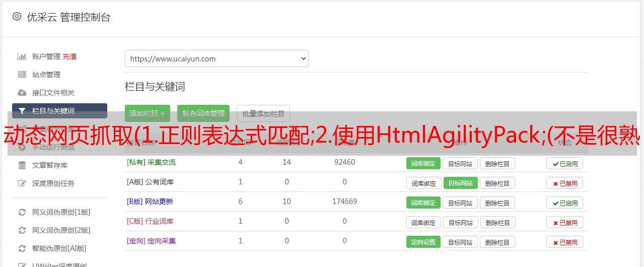Click 目标网站 in the 网站更新 row
The image size is (644, 267).
point(460,203)
